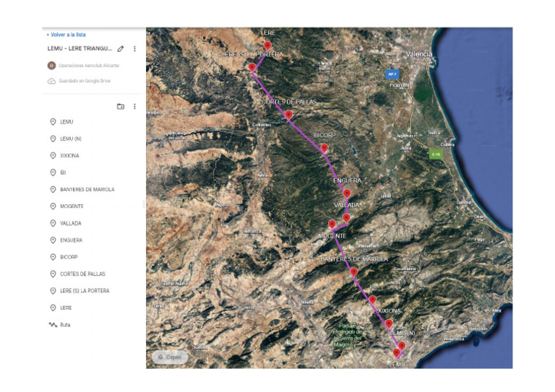Click the green E-15 road shield
This screenshot has width=555, height=392.
436,154
